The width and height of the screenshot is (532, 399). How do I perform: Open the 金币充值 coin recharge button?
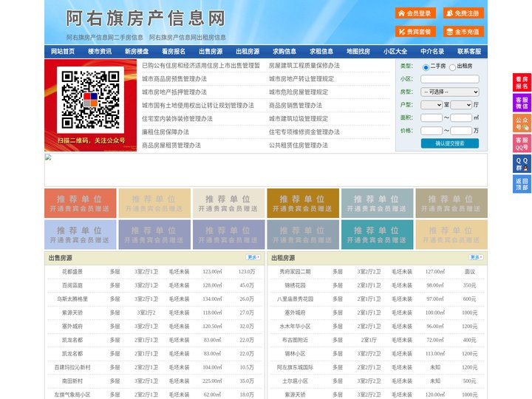coord(463,32)
